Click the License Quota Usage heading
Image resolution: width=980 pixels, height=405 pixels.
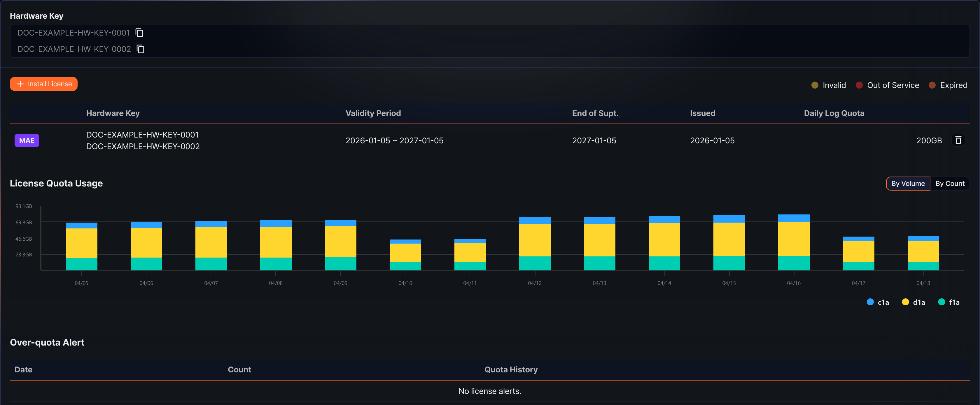(56, 184)
